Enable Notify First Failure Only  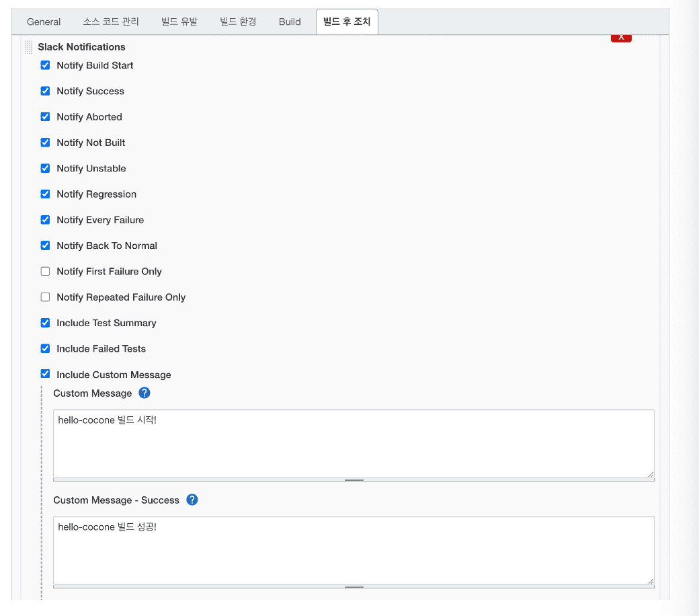(45, 271)
